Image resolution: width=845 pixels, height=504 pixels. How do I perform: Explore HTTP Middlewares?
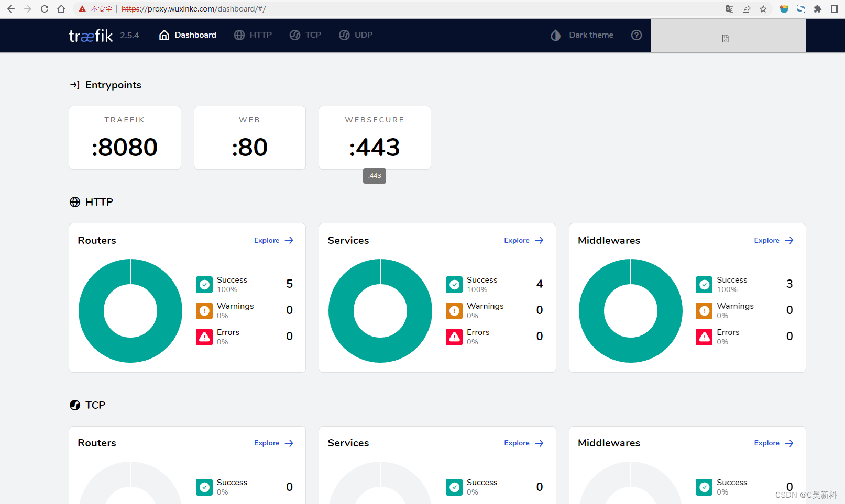774,240
